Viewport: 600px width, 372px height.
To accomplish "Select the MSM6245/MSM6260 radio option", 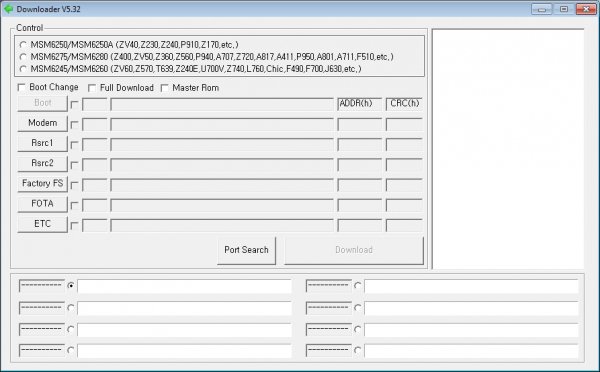I will tap(23, 69).
